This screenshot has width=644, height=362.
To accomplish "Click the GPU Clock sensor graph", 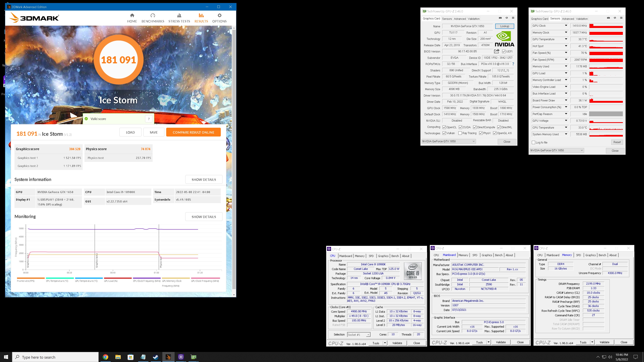I will pos(606,25).
